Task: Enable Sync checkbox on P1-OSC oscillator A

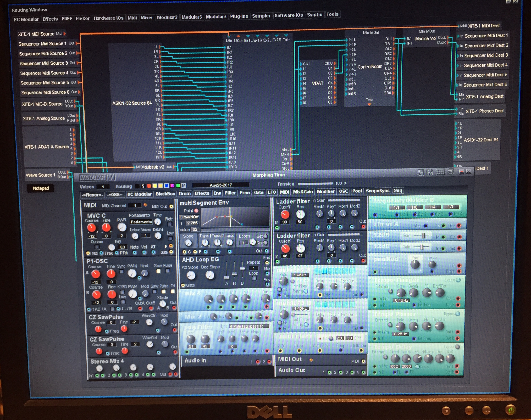Action: [121, 271]
